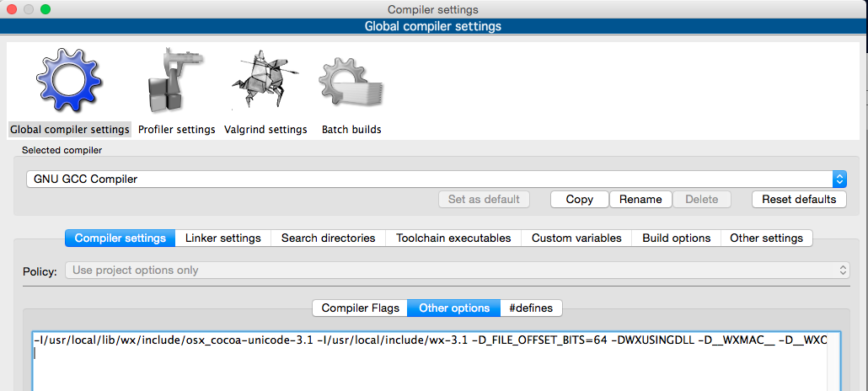
Task: Switch to the Search directories tab
Action: tap(329, 238)
